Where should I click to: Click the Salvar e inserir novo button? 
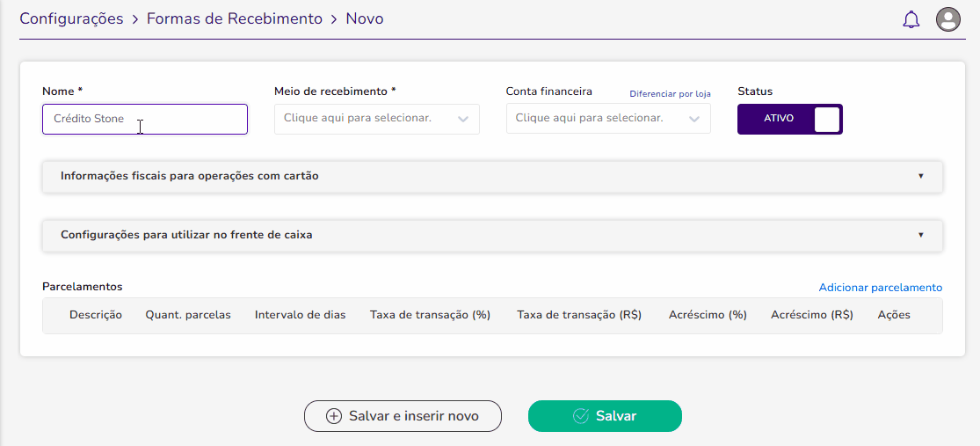(x=403, y=416)
